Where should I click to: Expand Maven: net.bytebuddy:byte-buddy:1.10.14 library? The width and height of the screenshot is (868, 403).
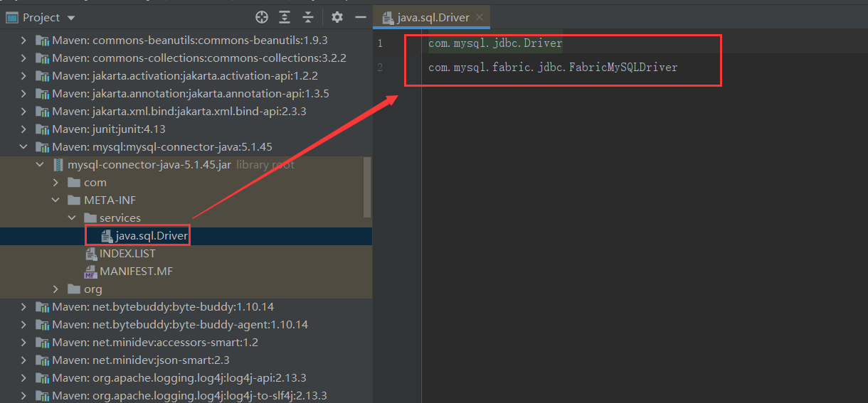pos(24,306)
